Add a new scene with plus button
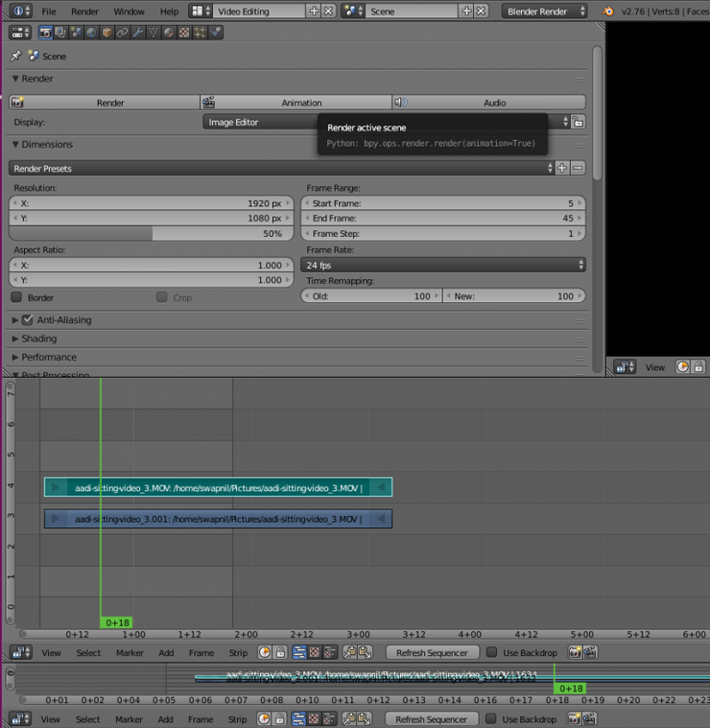Image resolution: width=710 pixels, height=728 pixels. 466,11
